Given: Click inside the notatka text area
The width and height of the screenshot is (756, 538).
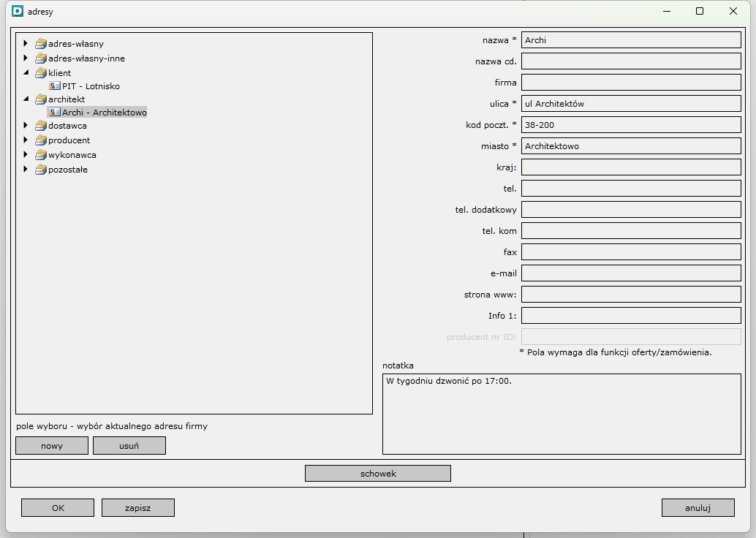Looking at the screenshot, I should 562,413.
